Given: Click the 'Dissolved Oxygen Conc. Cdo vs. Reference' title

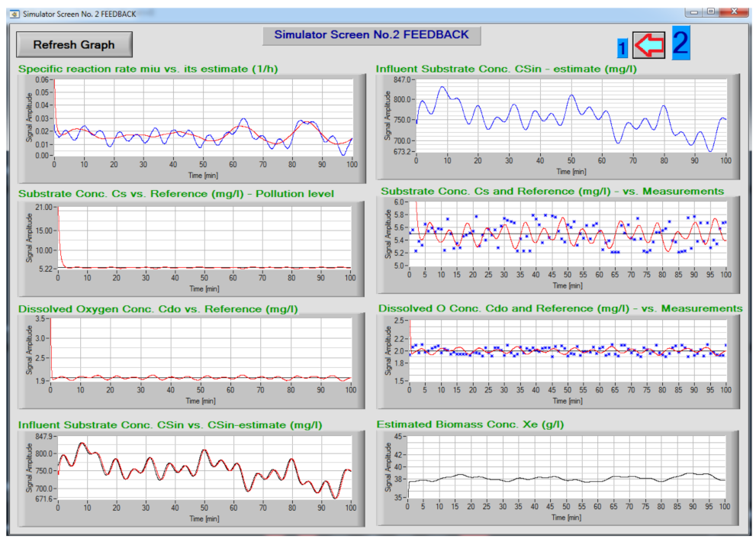Looking at the screenshot, I should click(x=158, y=309).
